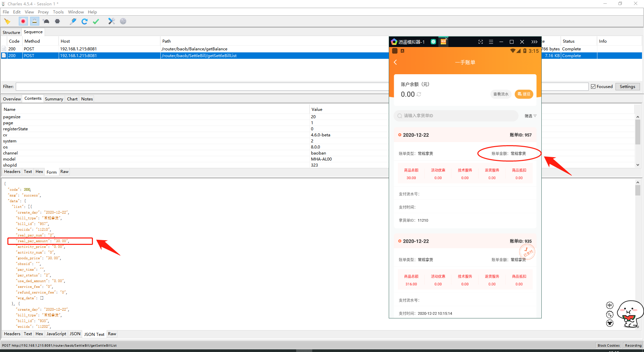Open the Settings gear icon in toolbar

tap(123, 21)
